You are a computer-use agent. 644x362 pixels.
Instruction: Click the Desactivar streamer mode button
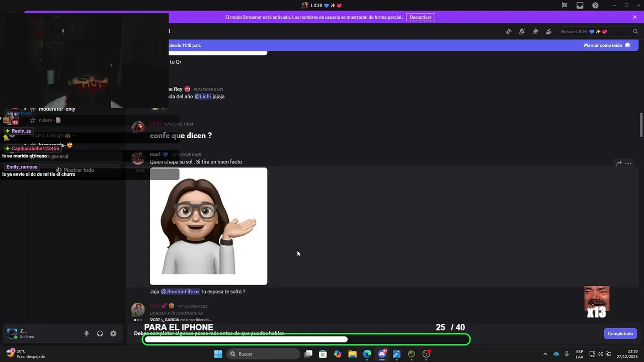tap(420, 17)
